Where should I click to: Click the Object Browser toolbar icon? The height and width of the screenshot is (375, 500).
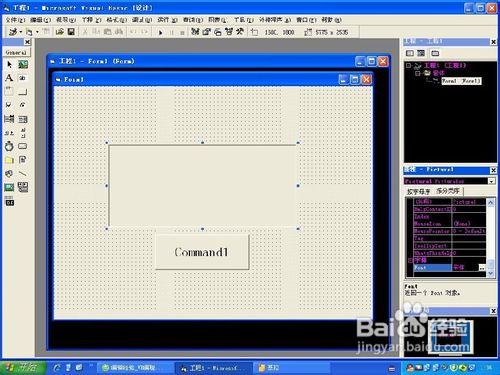[229, 32]
